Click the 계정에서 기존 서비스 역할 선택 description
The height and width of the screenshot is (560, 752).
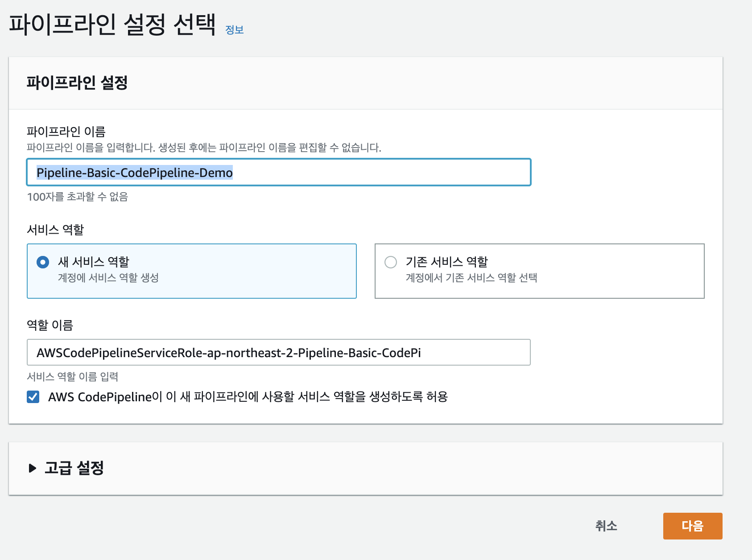471,278
